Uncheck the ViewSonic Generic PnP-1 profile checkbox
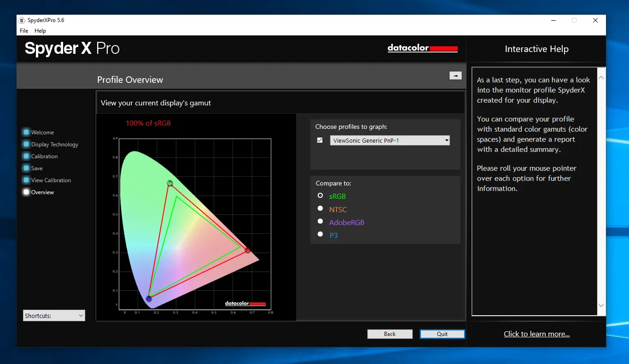629x364 pixels. tap(320, 140)
